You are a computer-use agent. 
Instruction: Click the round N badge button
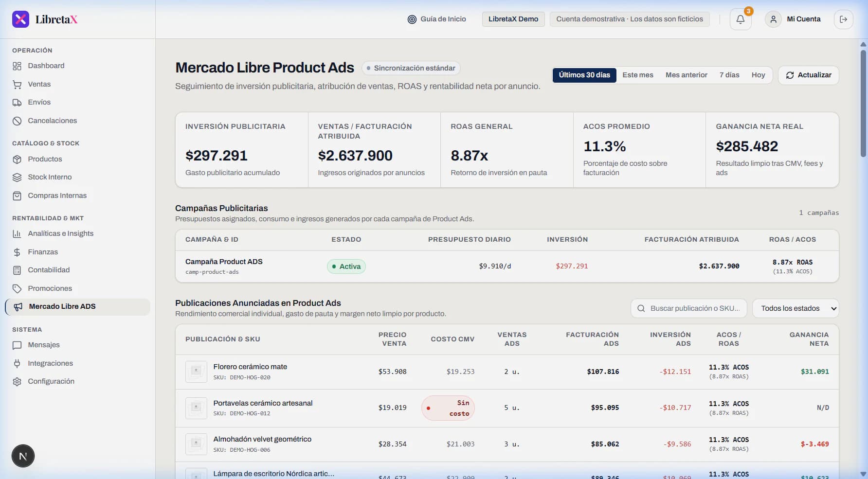click(x=23, y=456)
